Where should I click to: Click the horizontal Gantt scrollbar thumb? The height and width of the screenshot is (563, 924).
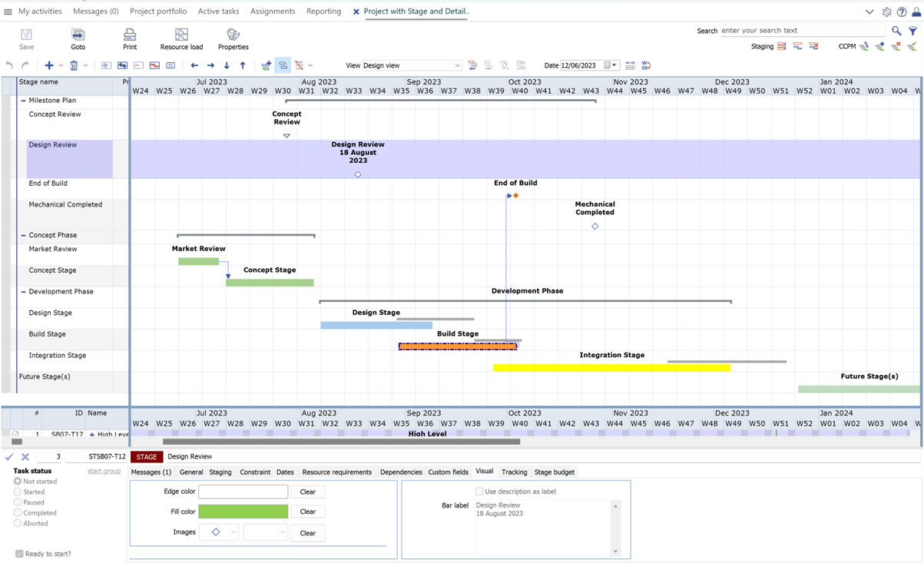(x=342, y=442)
